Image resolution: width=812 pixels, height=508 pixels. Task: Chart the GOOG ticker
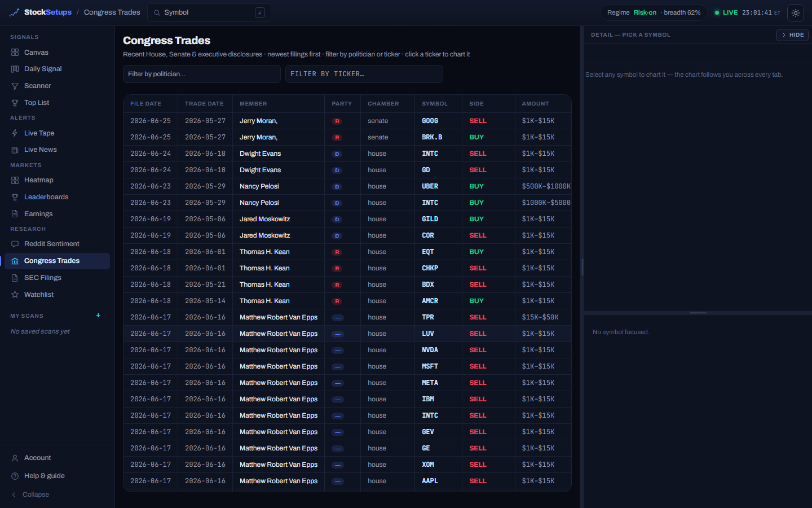click(x=430, y=121)
